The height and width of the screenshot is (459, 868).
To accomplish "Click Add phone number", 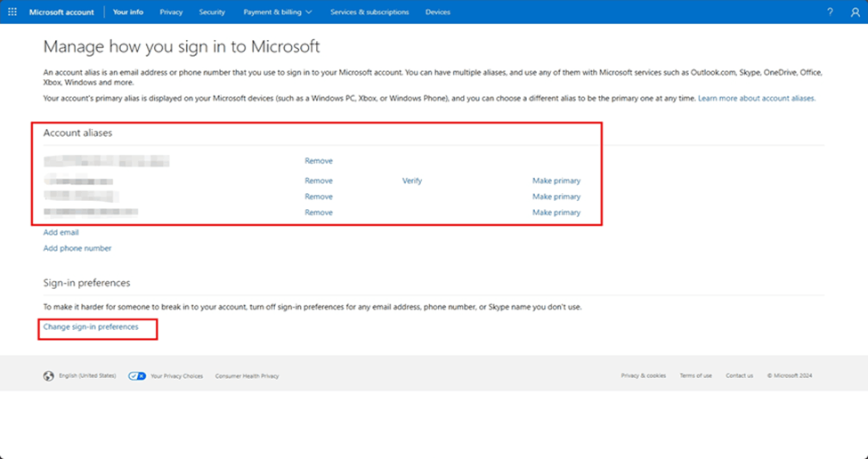I will [77, 248].
